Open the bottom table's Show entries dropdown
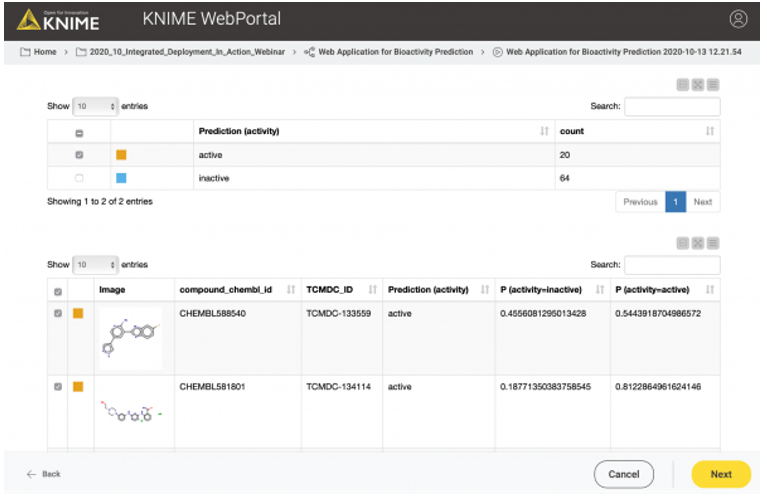The image size is (767, 498). pyautogui.click(x=95, y=265)
